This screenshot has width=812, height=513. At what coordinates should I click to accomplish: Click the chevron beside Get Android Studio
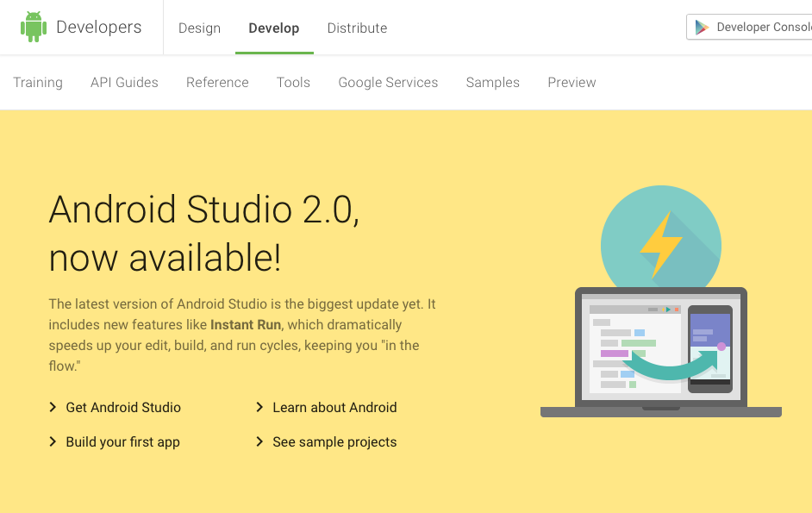click(53, 407)
